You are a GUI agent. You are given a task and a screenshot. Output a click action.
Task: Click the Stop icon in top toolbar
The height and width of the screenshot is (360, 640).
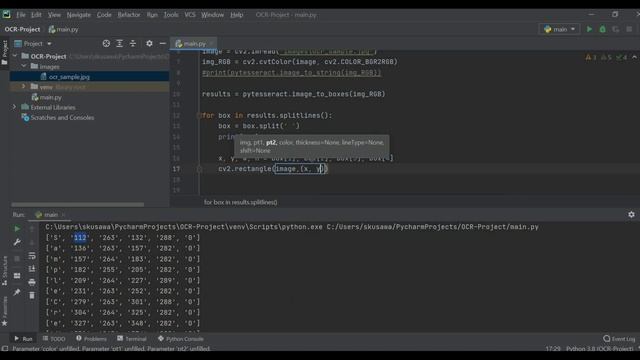pyautogui.click(x=629, y=29)
